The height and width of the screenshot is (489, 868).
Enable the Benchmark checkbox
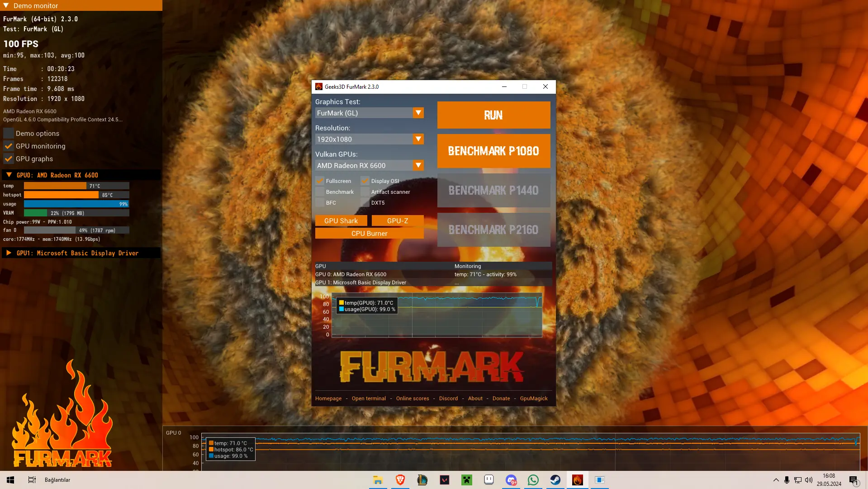(x=320, y=192)
